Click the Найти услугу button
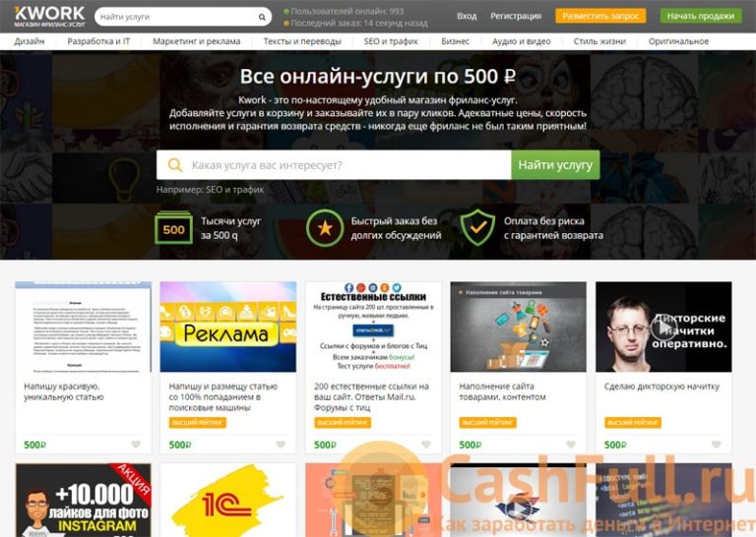The image size is (756, 537). point(555,164)
